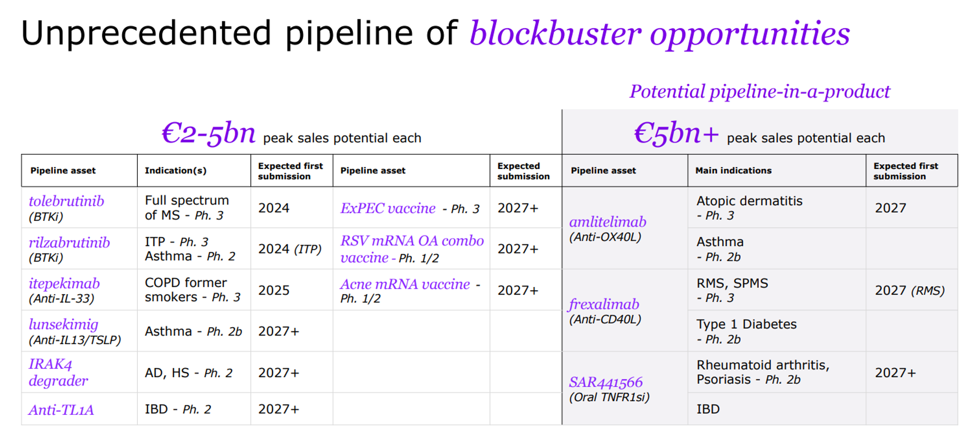Select the 'Atopic dermatitis' indication cell
The width and height of the screenshot is (980, 446).
point(749,202)
